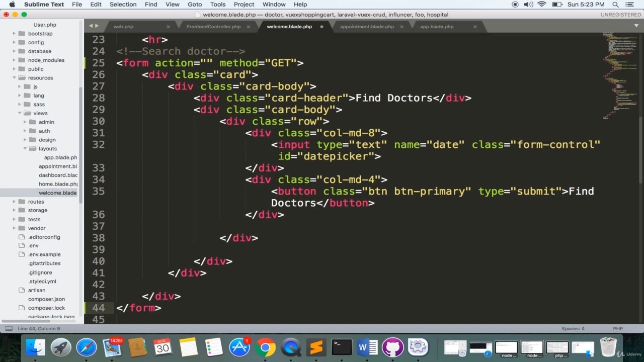Open the App Store from Dock
644x362 pixels.
pos(240,347)
